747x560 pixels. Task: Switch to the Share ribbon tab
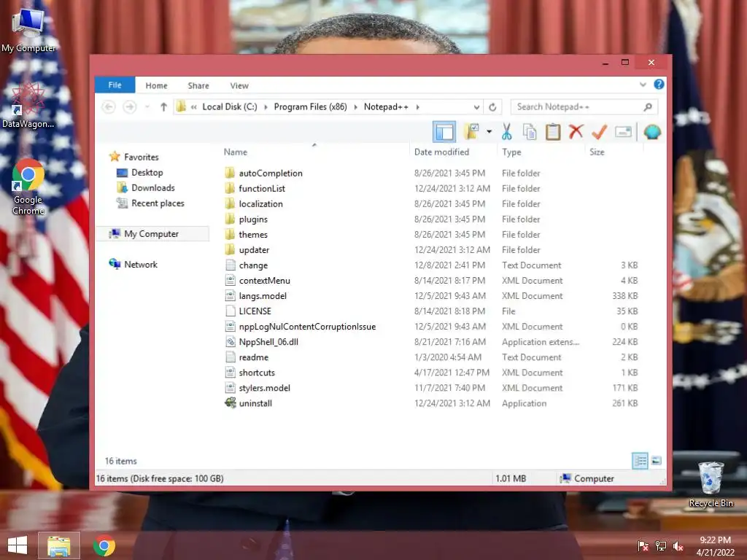(198, 86)
